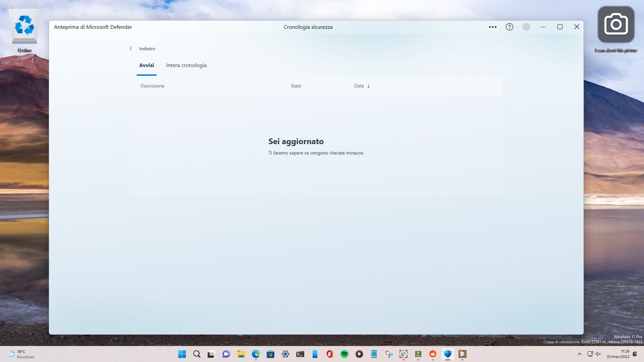Open Media Player from taskbar
Screen dimensions: 644x362
[x=359, y=354]
